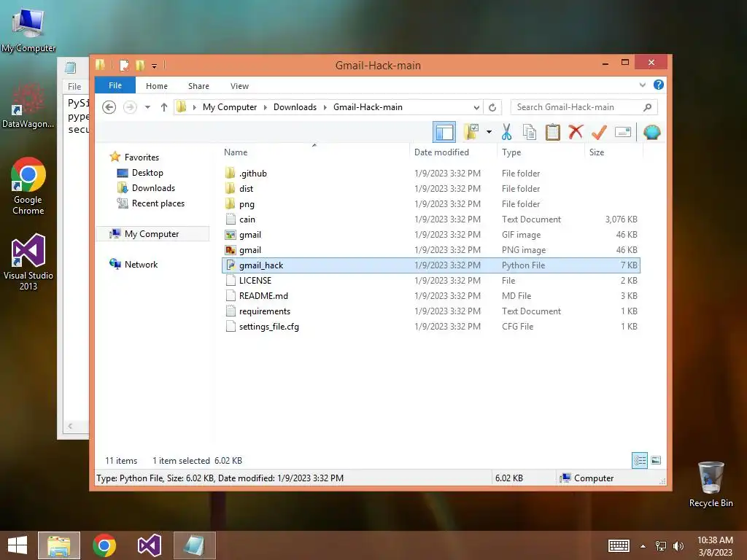Open the View ribbon tab
747x560 pixels.
(x=239, y=86)
